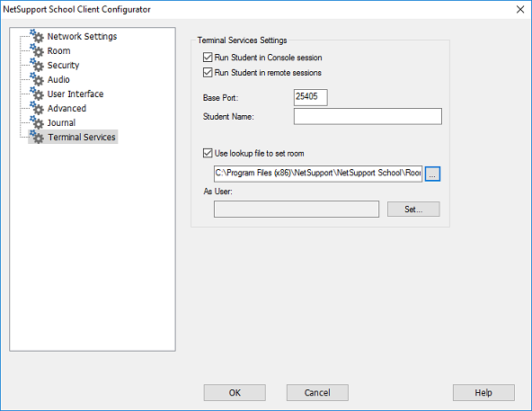Open User Interface settings
Viewport: 532px width, 411px height.
[75, 94]
